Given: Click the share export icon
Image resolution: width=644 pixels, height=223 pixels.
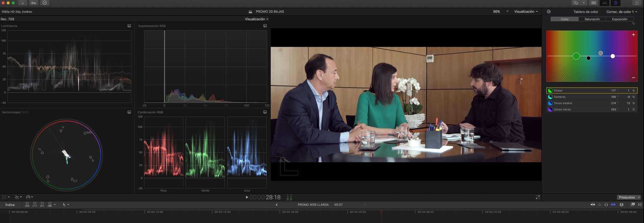Looking at the screenshot, I should coord(637,3).
